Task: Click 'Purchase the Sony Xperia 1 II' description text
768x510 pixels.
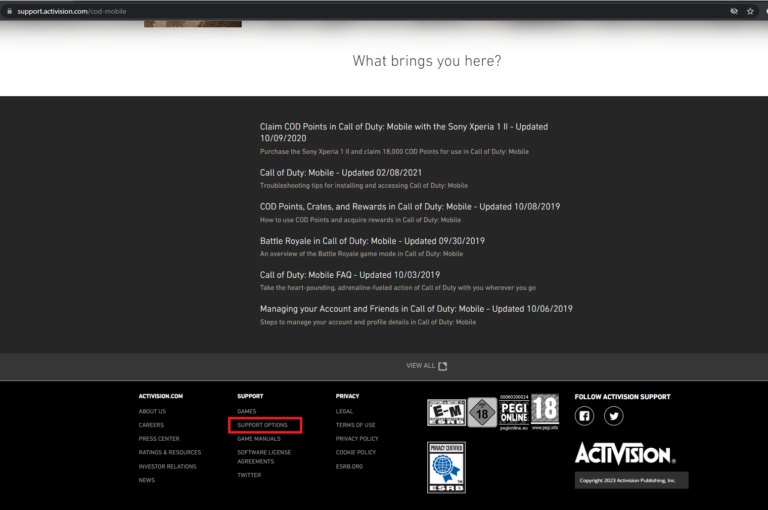Action: click(x=394, y=152)
